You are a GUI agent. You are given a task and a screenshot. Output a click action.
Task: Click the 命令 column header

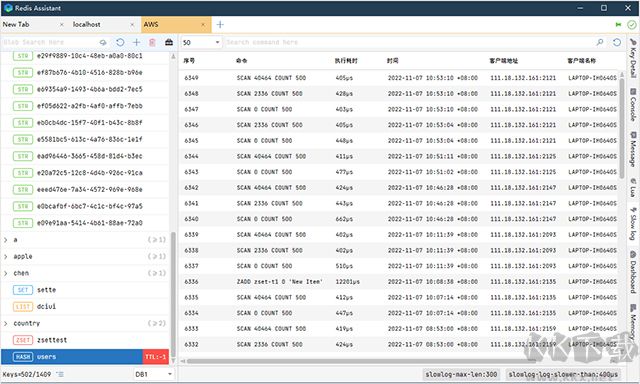tap(242, 61)
